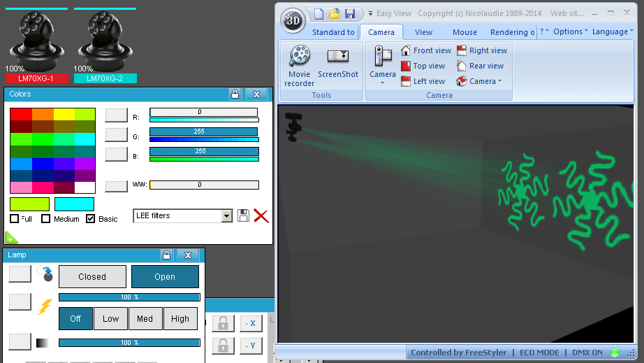644x363 pixels.
Task: Open the Rendering options tab
Action: 512,32
